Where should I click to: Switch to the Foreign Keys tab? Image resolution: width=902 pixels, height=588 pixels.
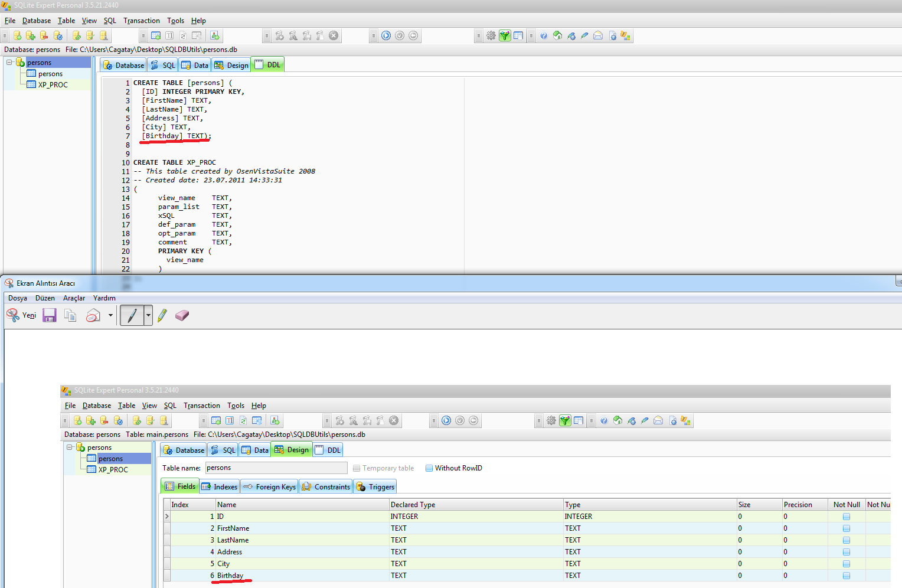point(269,486)
